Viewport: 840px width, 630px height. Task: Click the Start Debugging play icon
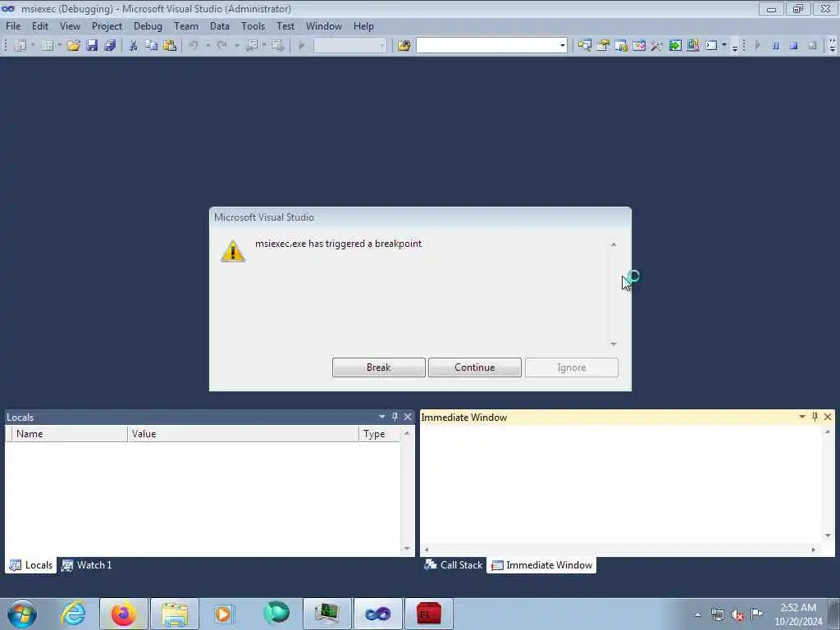point(301,46)
